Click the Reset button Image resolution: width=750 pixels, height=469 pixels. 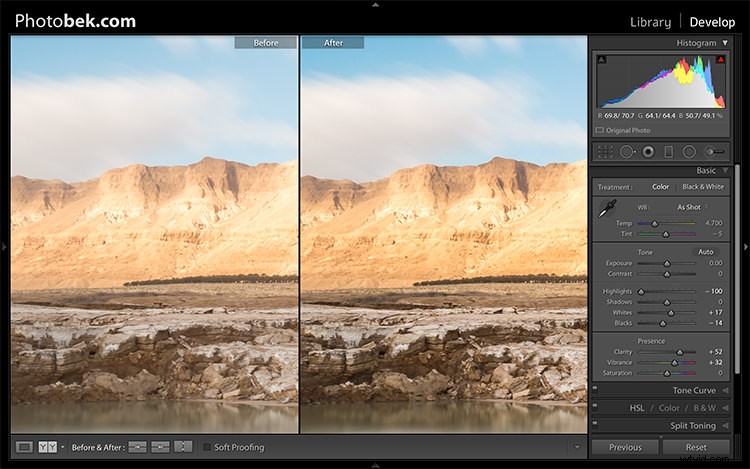696,447
